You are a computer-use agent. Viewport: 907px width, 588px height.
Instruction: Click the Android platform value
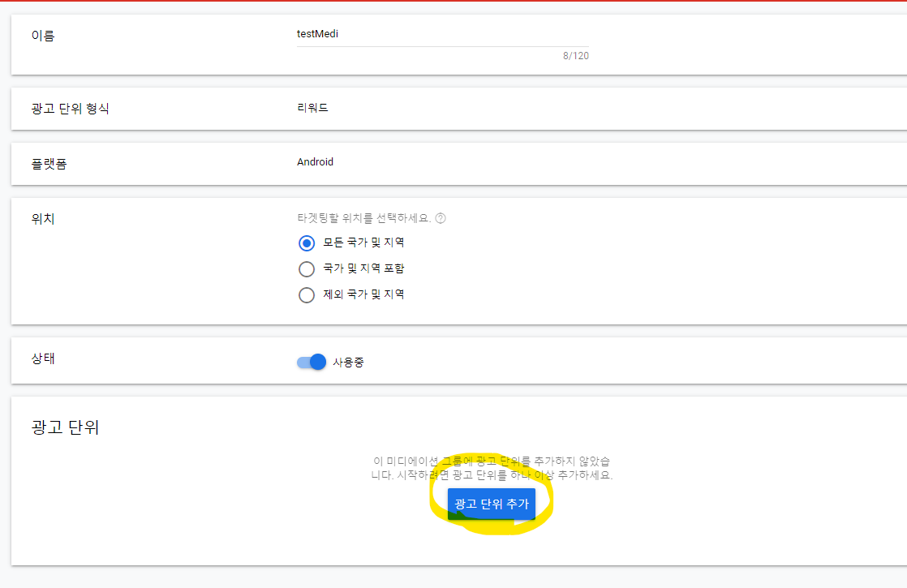pos(316,162)
